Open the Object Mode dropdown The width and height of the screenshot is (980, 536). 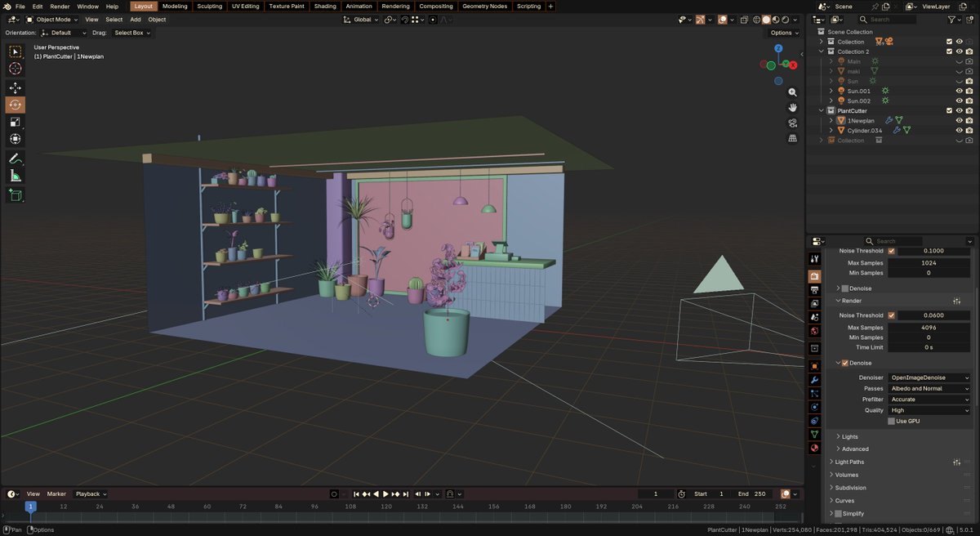point(52,20)
